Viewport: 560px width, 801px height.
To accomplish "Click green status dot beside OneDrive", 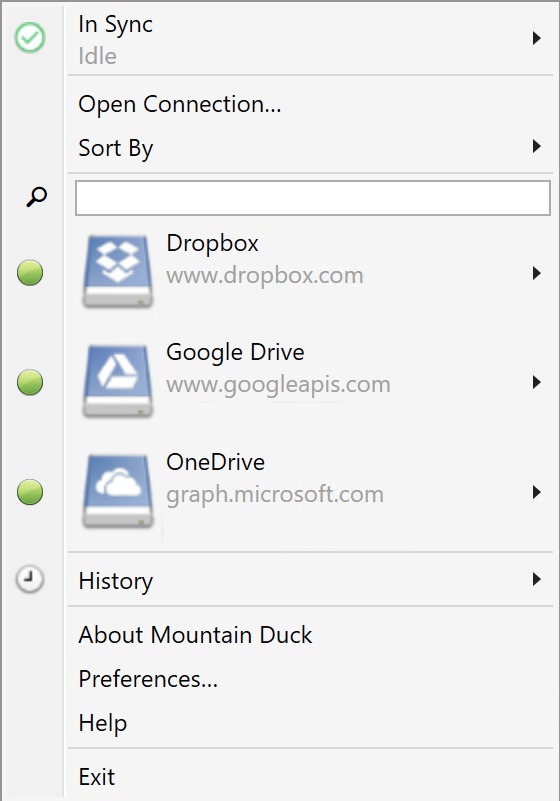I will (30, 492).
